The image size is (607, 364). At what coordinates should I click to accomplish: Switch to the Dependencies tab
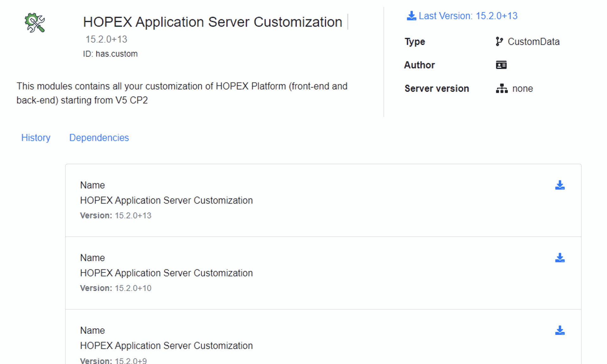(x=99, y=138)
